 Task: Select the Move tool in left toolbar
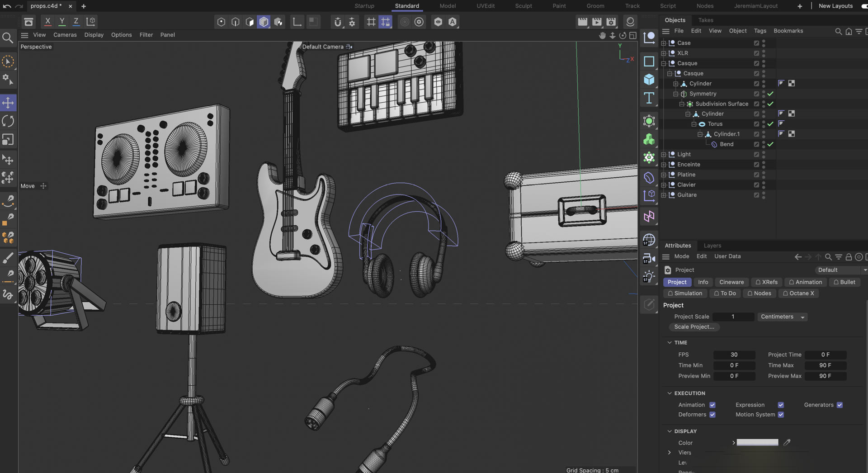(8, 103)
